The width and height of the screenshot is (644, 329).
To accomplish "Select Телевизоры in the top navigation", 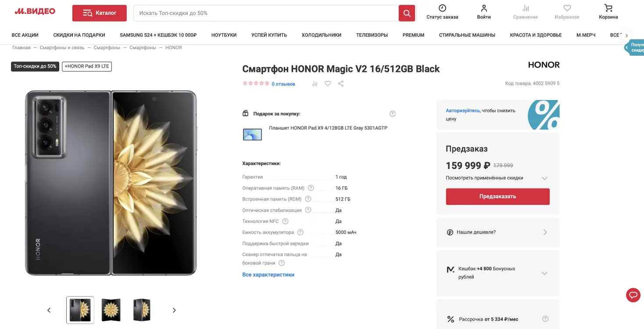I will (372, 35).
